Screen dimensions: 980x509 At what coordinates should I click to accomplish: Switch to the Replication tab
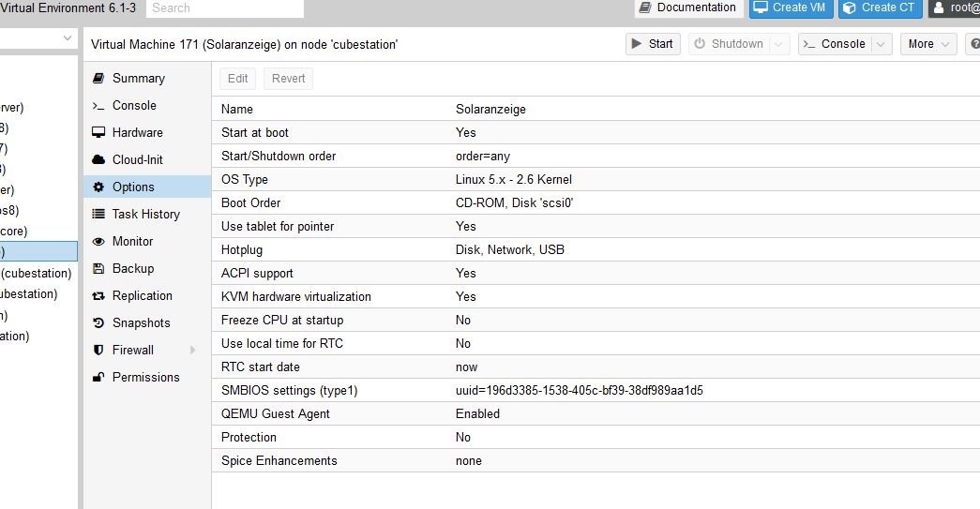142,296
